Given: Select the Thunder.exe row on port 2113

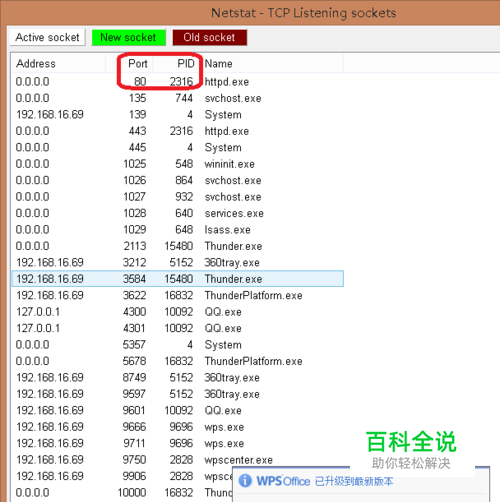Looking at the screenshot, I should 178,246.
